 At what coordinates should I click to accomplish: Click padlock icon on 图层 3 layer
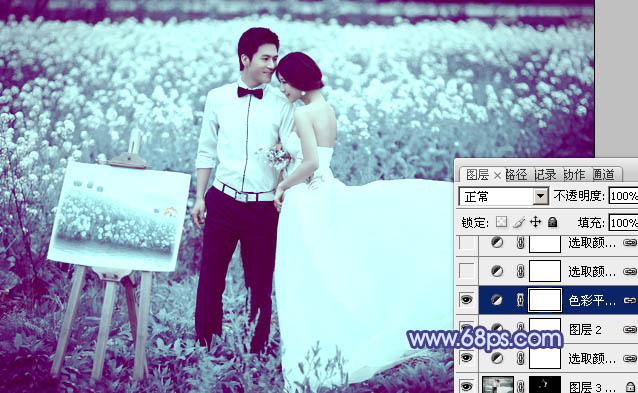click(631, 387)
